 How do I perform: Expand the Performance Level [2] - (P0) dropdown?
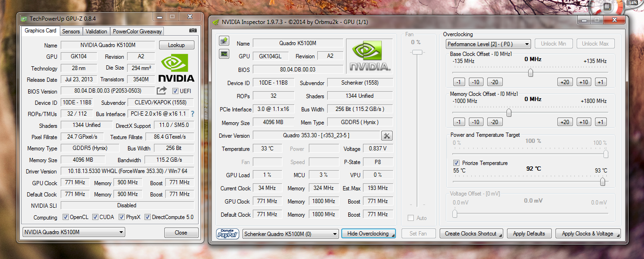[488, 44]
